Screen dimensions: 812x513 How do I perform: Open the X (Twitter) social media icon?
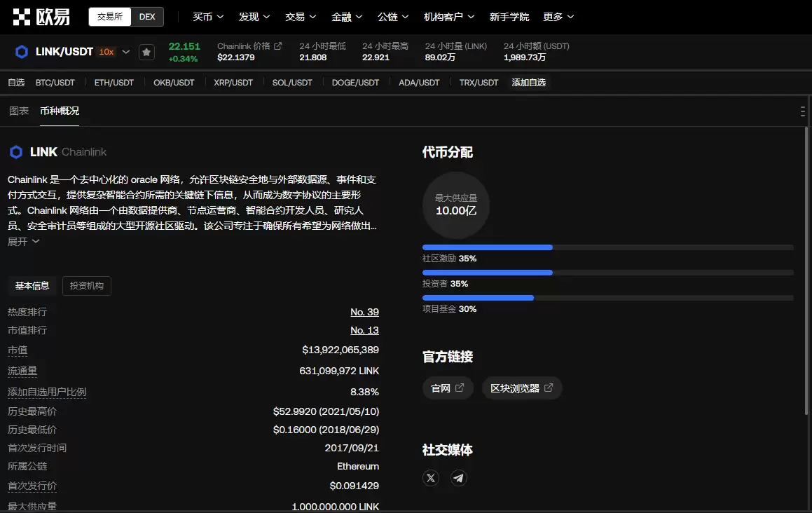click(431, 478)
